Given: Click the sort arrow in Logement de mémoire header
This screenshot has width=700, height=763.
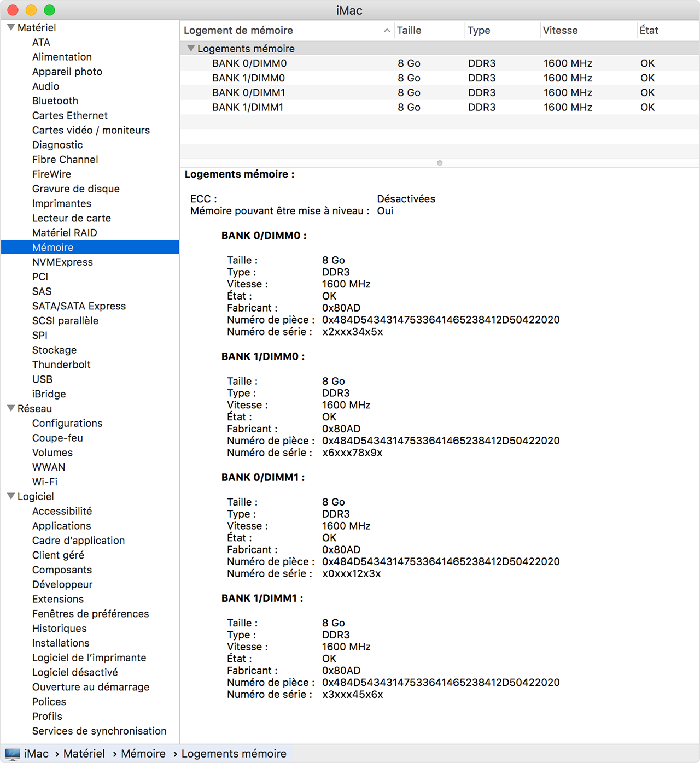Looking at the screenshot, I should [x=387, y=31].
